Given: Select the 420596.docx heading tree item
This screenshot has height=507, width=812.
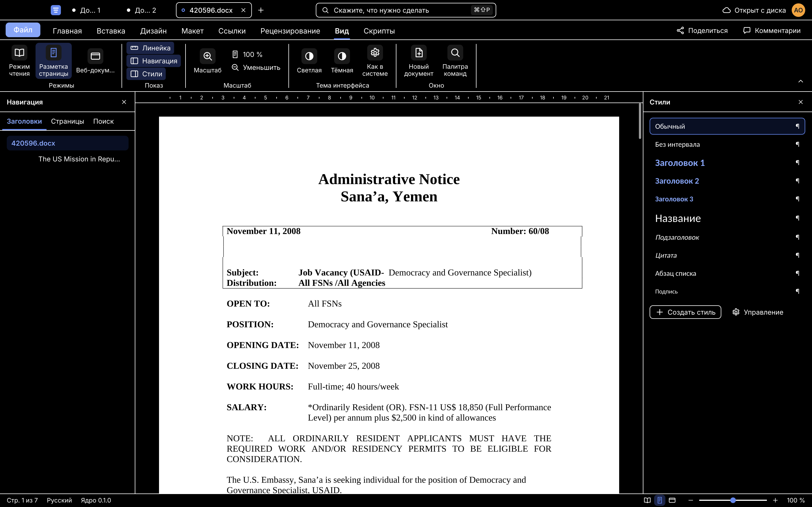Looking at the screenshot, I should [x=67, y=143].
